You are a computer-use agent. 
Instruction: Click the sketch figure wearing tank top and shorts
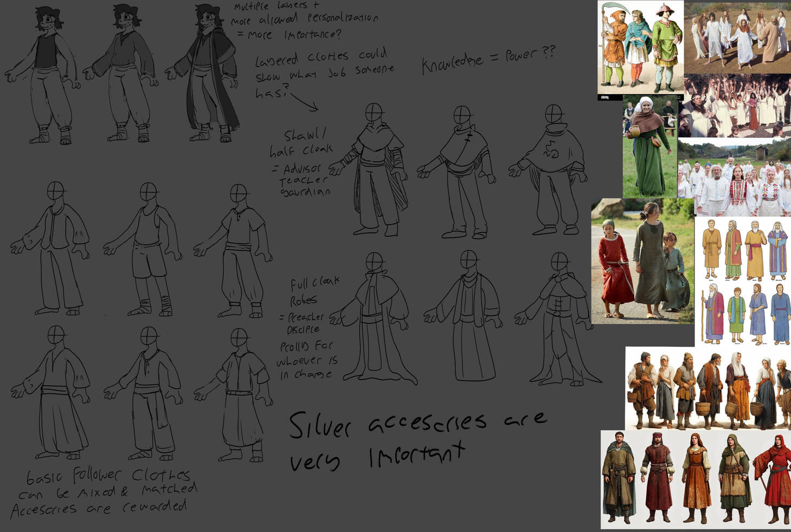tap(143, 250)
